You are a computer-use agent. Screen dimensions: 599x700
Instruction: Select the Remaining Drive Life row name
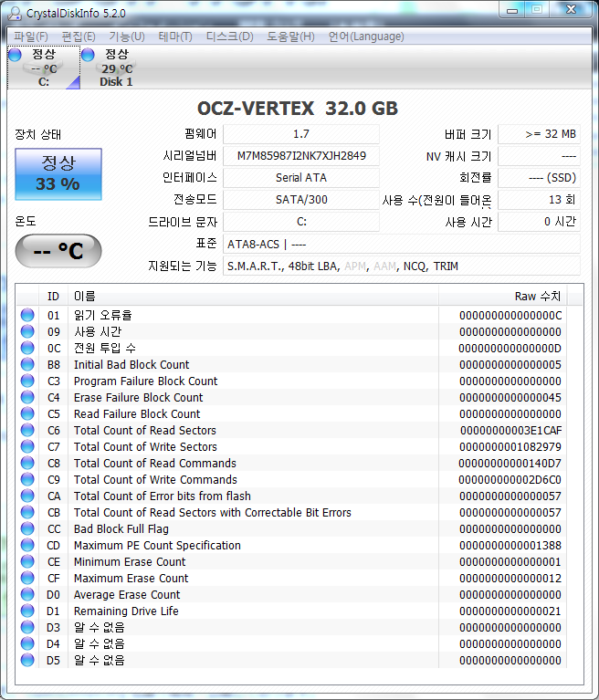pyautogui.click(x=126, y=611)
